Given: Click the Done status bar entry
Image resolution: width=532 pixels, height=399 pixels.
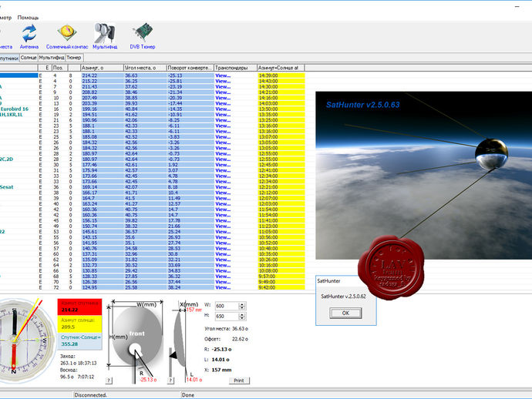Looking at the screenshot, I should pyautogui.click(x=188, y=395).
